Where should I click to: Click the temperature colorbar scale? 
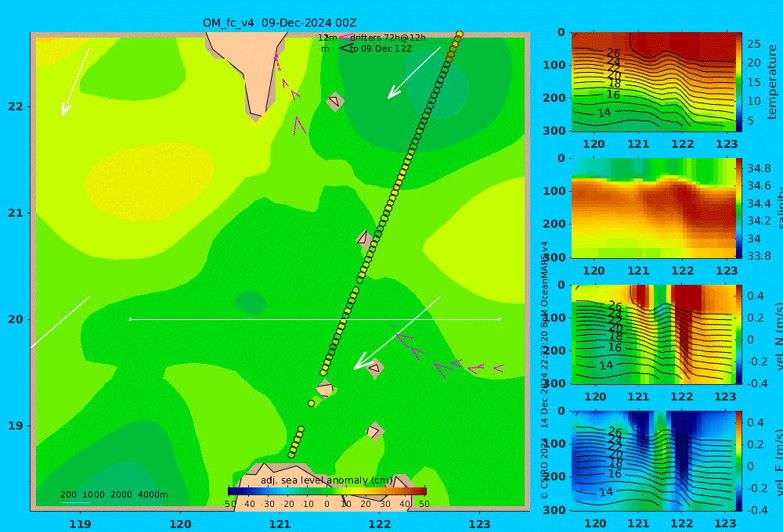click(x=739, y=82)
